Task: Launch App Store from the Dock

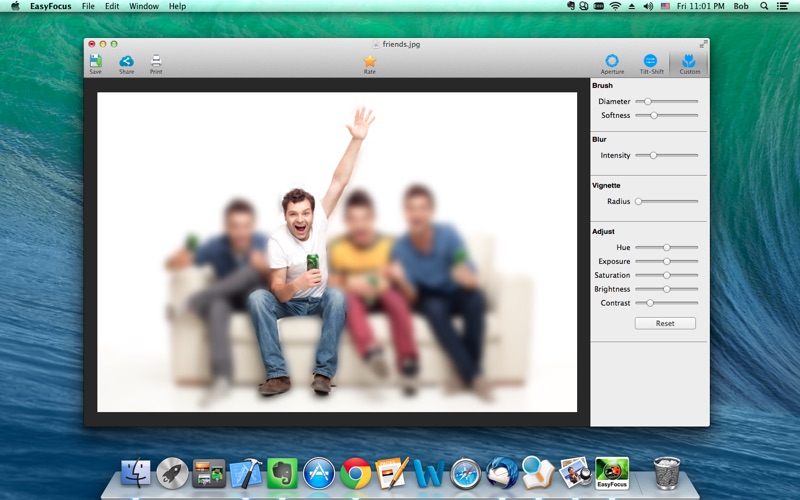Action: 319,473
